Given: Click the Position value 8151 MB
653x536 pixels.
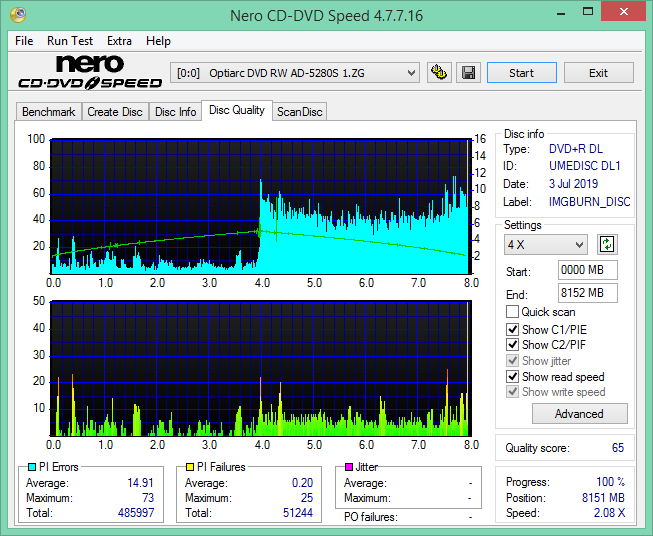Looking at the screenshot, I should point(603,498).
